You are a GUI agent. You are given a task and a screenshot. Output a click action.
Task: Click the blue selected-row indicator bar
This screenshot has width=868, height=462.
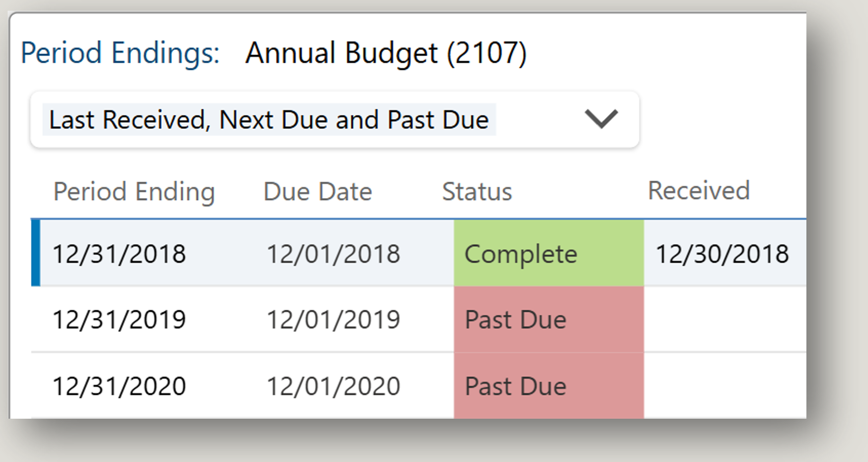35,253
